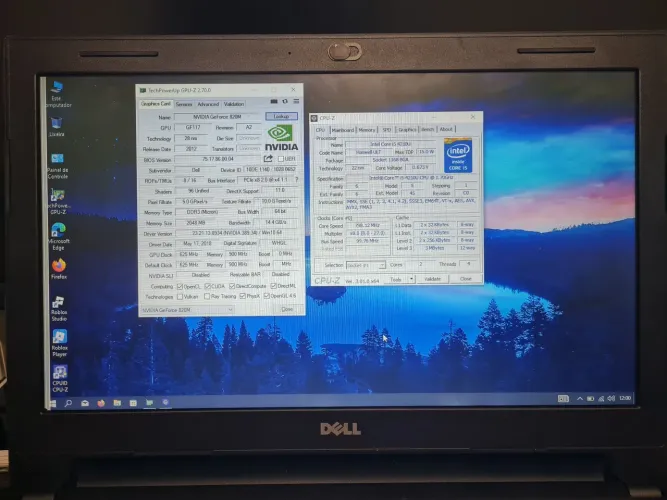Click the Bus Interface question mark icon
The width and height of the screenshot is (667, 500).
[296, 180]
